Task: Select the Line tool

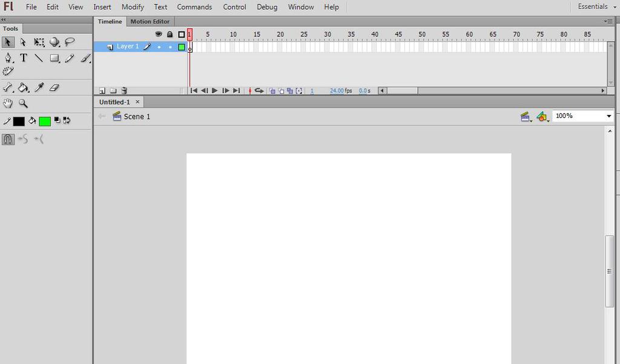Action: tap(39, 58)
